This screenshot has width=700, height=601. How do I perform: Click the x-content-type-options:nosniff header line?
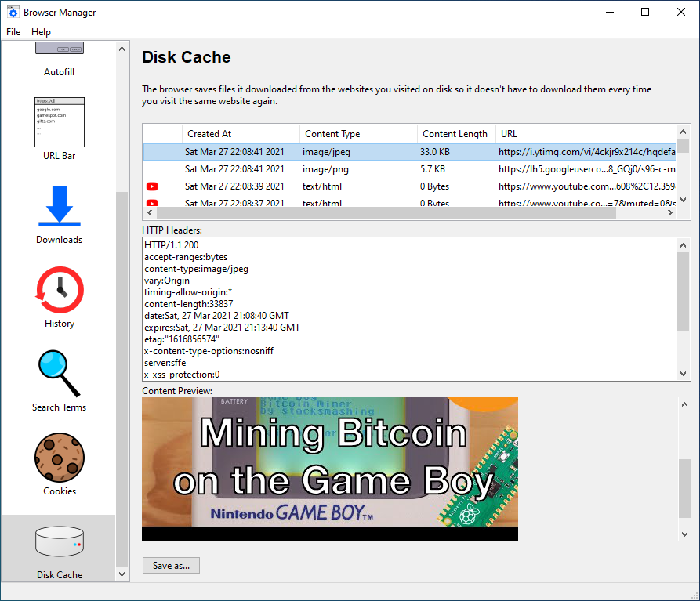coord(209,351)
